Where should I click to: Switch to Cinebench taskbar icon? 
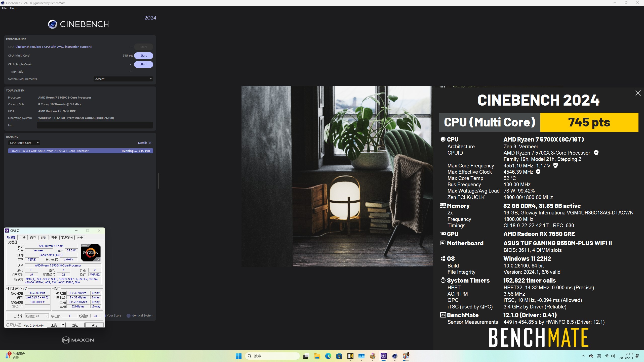pyautogui.click(x=394, y=356)
